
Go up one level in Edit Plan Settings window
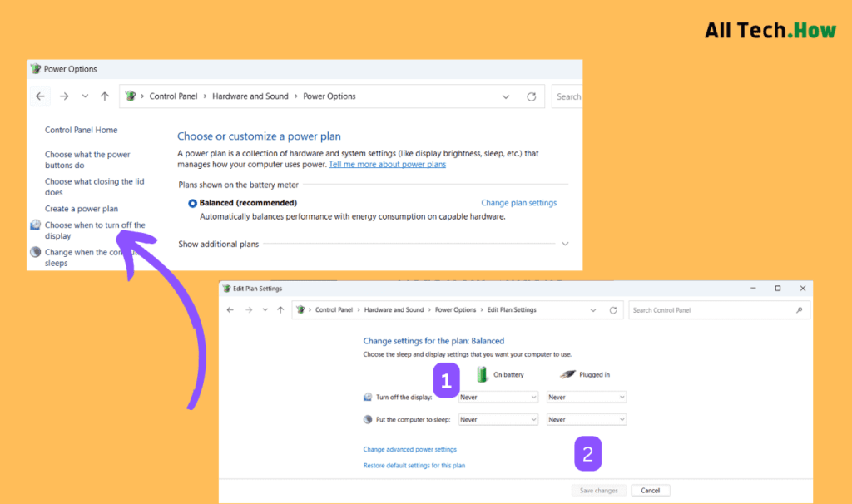point(280,309)
